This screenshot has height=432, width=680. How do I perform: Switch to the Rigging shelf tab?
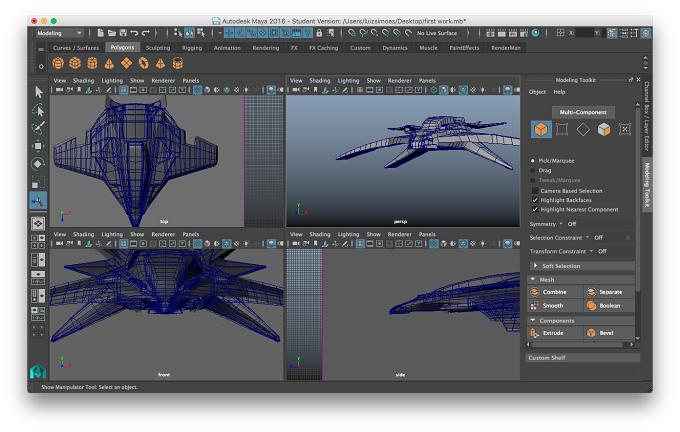coord(192,48)
